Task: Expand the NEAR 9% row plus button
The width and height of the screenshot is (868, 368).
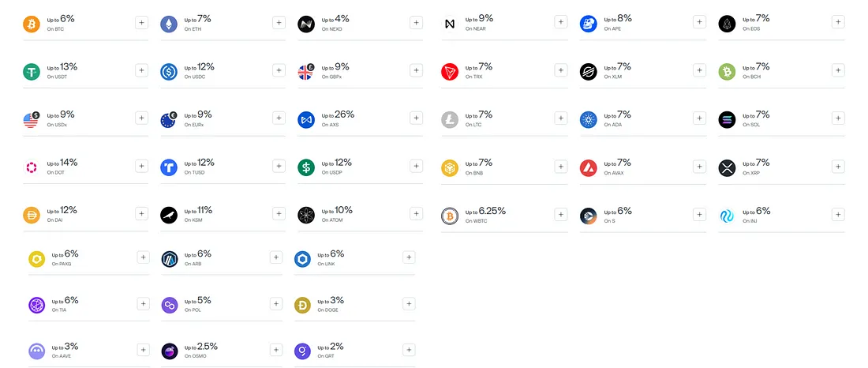Action: point(561,22)
